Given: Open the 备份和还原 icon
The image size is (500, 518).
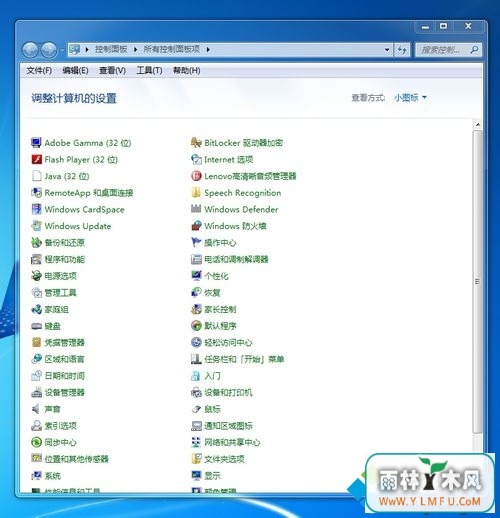Looking at the screenshot, I should click(36, 243).
